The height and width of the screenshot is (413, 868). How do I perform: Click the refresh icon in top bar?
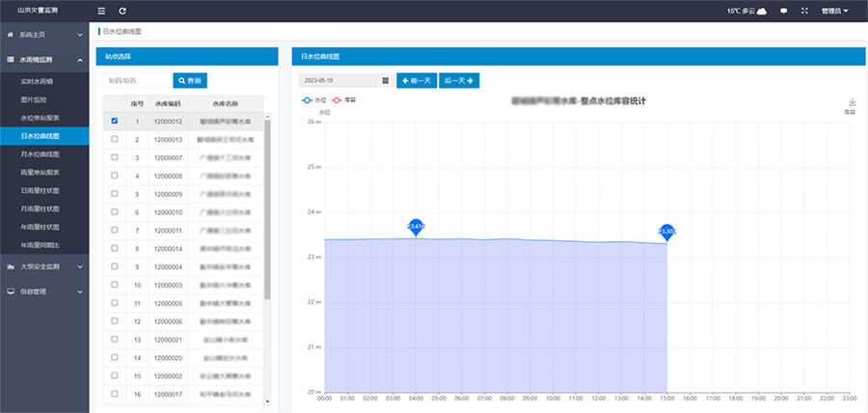coord(122,11)
